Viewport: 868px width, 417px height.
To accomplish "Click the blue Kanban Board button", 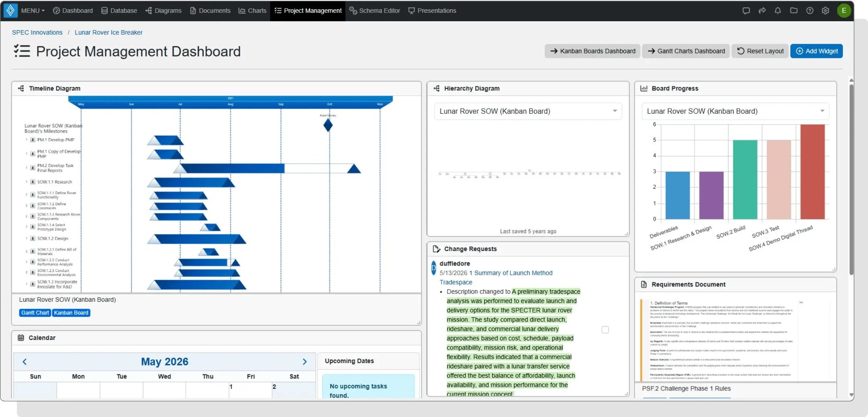I will pos(71,313).
